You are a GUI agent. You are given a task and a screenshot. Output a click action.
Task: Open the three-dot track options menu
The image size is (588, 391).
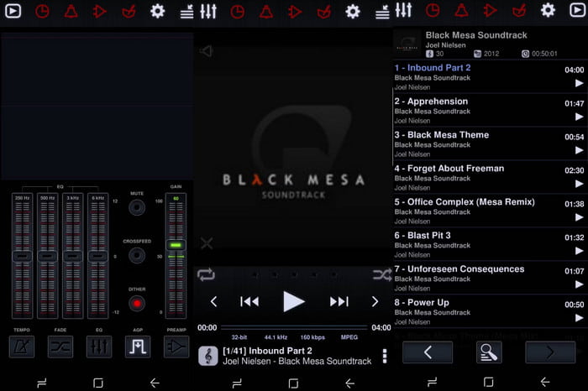point(385,356)
